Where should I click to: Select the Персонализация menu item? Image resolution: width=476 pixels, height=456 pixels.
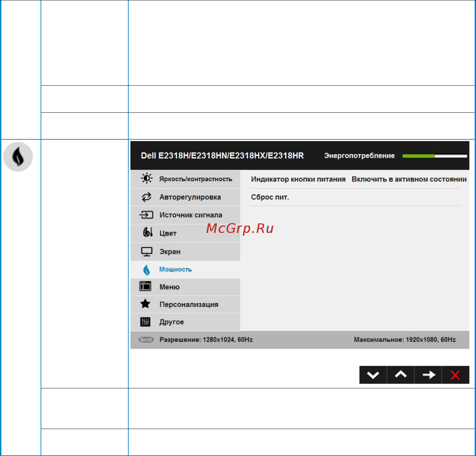click(x=185, y=304)
